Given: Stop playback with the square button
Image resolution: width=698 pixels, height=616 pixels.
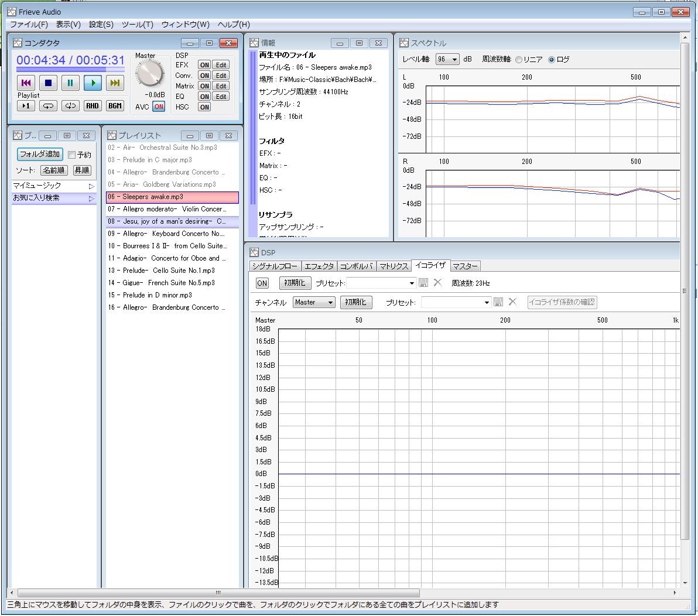Looking at the screenshot, I should tap(48, 83).
